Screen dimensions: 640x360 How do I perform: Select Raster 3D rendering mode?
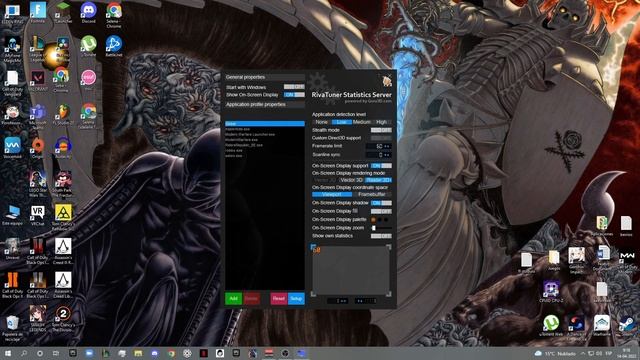click(378, 180)
